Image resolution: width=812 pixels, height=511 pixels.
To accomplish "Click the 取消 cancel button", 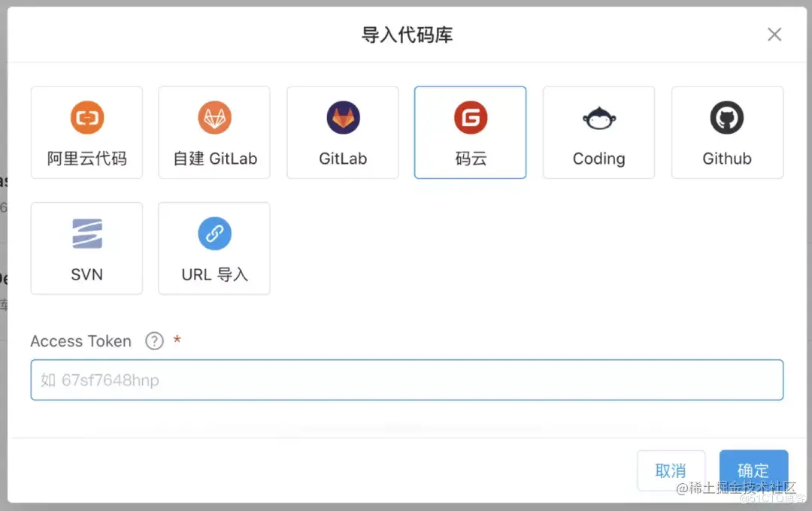I will pyautogui.click(x=671, y=470).
